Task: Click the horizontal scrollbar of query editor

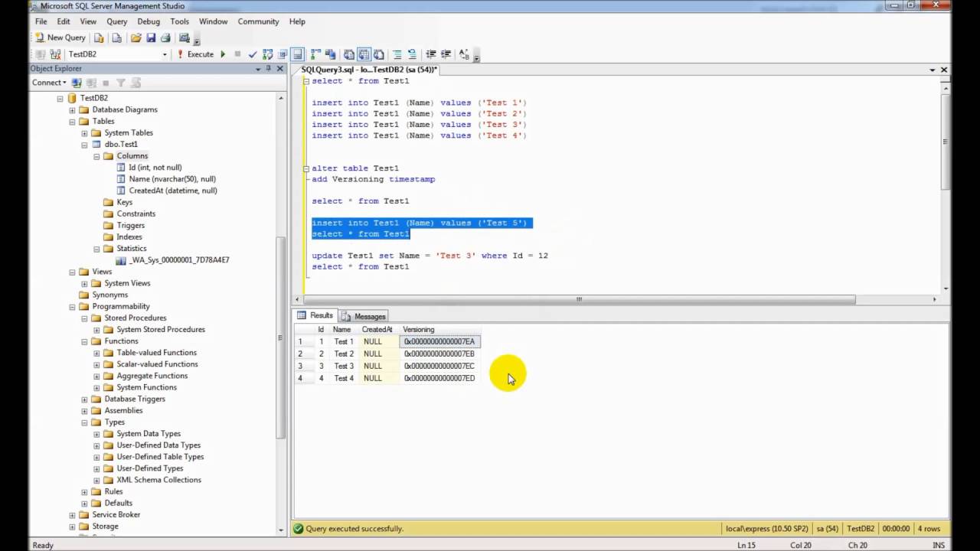Action: coord(579,299)
